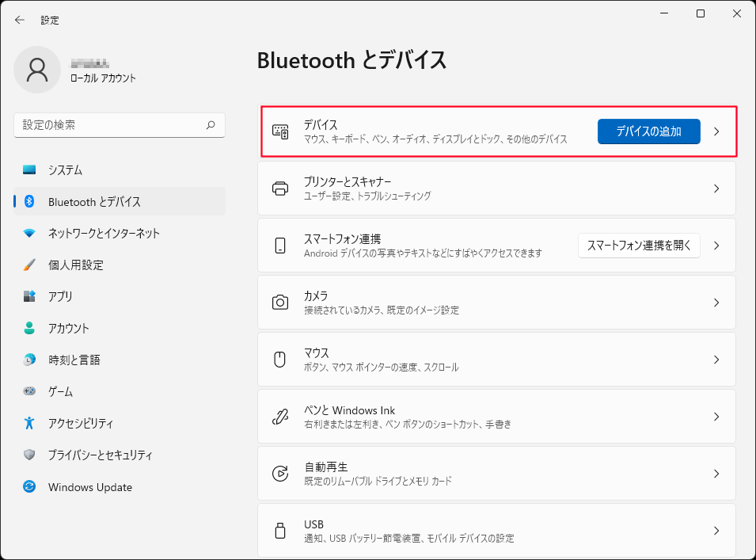
Task: Click the USB drive icon
Action: tap(280, 530)
